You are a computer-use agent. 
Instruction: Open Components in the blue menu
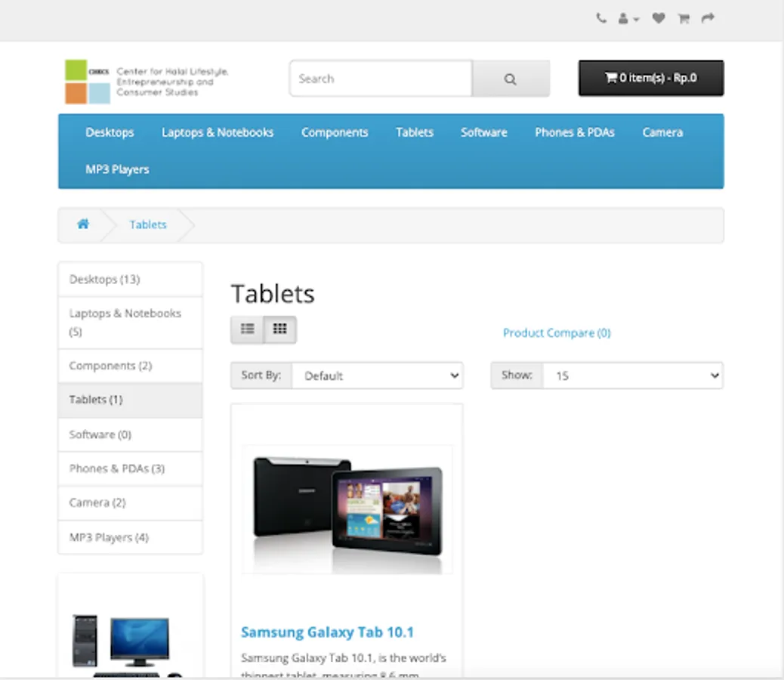(335, 132)
